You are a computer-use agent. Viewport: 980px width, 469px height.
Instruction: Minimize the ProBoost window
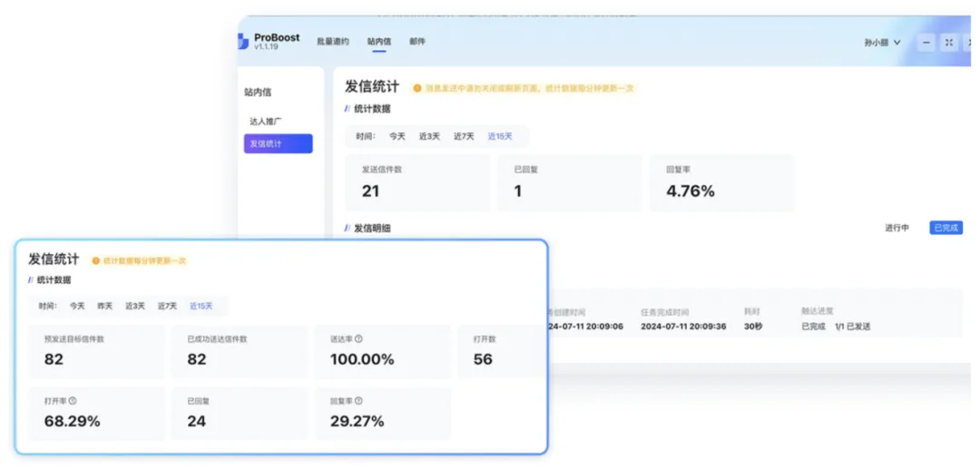coord(926,43)
